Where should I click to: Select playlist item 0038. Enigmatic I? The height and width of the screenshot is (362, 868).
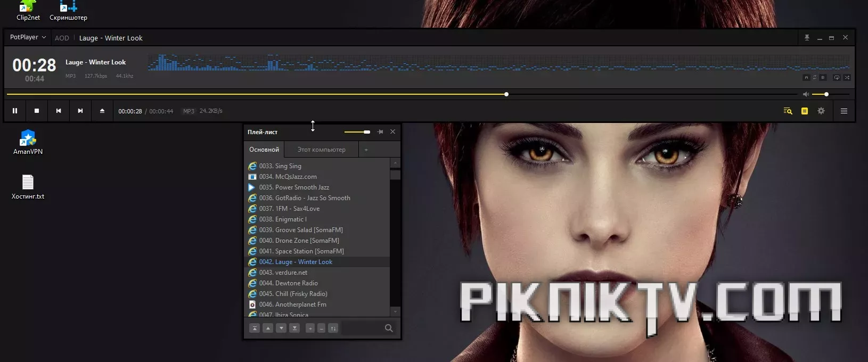coord(317,219)
